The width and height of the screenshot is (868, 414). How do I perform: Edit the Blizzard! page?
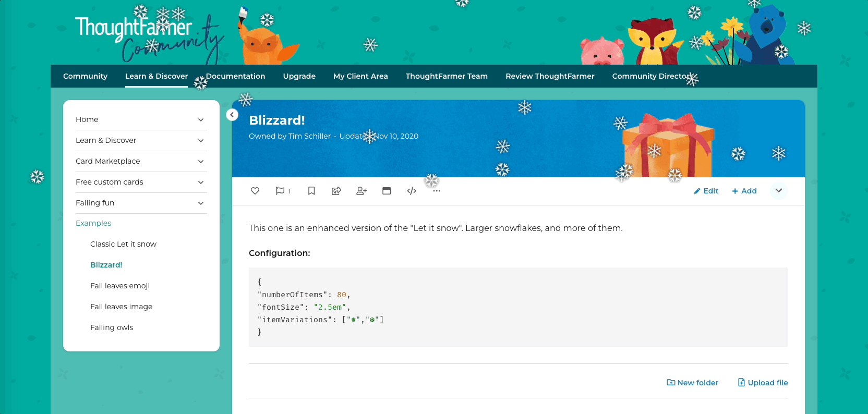(706, 191)
